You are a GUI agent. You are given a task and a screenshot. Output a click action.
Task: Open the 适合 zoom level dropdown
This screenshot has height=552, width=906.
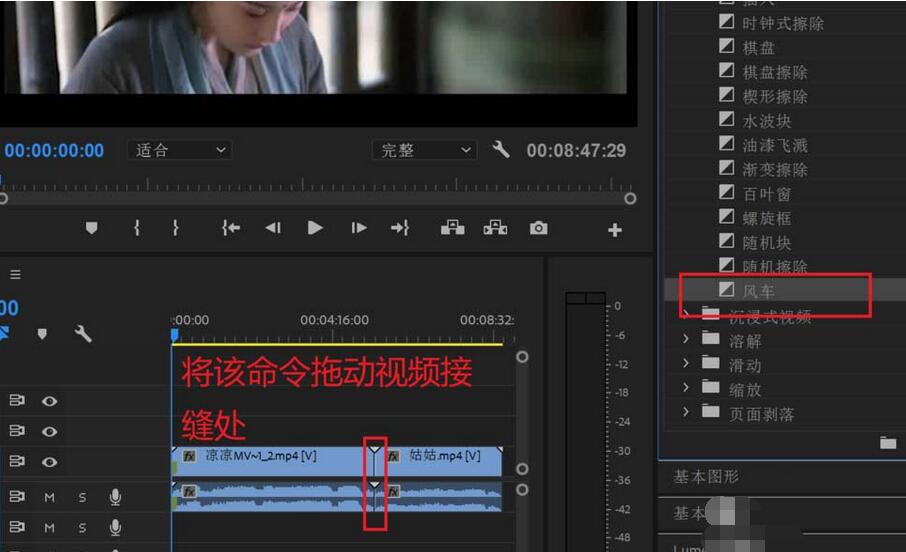click(x=180, y=150)
